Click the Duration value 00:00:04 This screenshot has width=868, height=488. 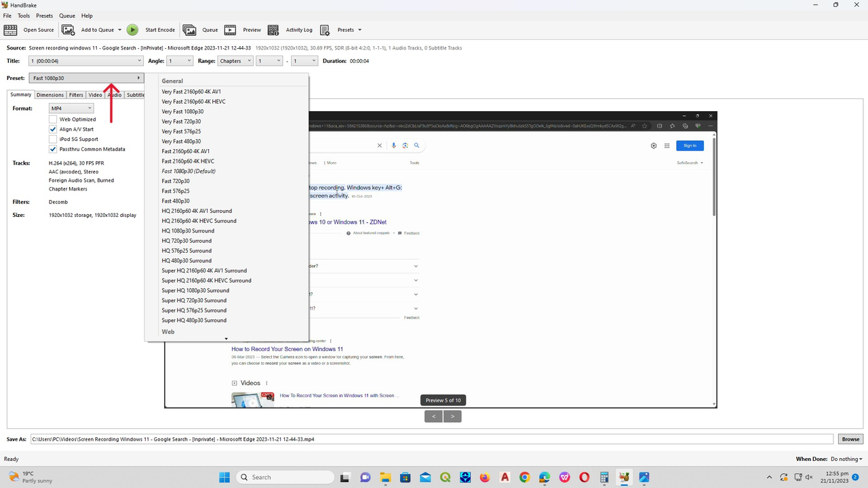pos(359,61)
